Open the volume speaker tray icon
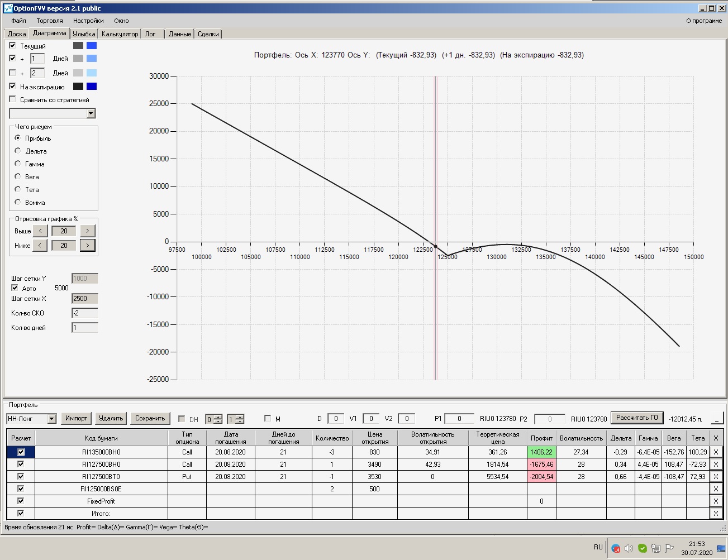 point(629,548)
